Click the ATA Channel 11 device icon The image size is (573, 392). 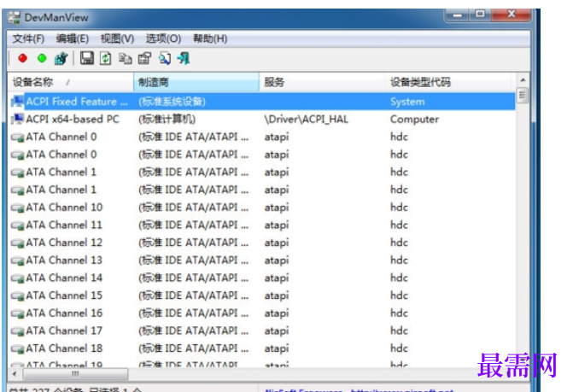pyautogui.click(x=17, y=225)
